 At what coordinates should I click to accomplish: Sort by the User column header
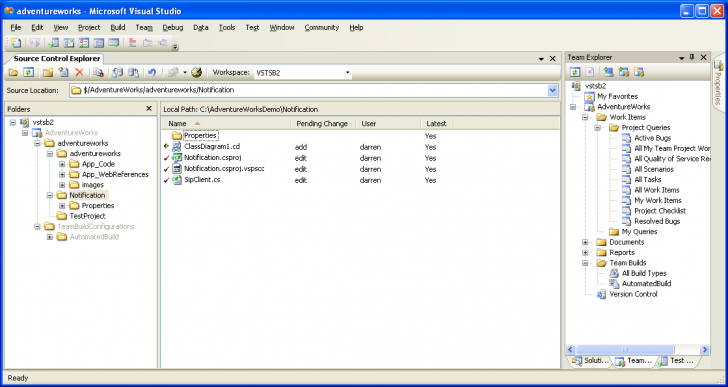(x=388, y=123)
